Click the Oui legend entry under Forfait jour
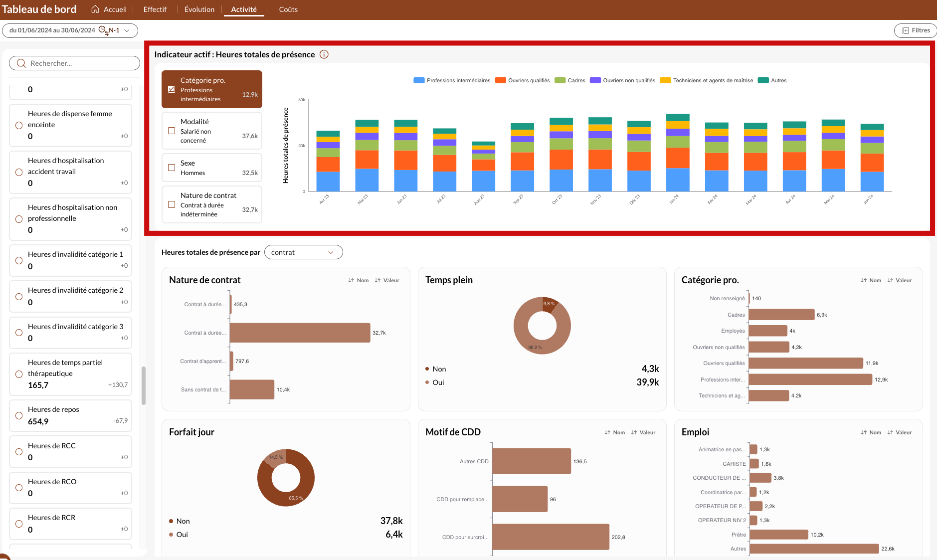 [x=179, y=535]
